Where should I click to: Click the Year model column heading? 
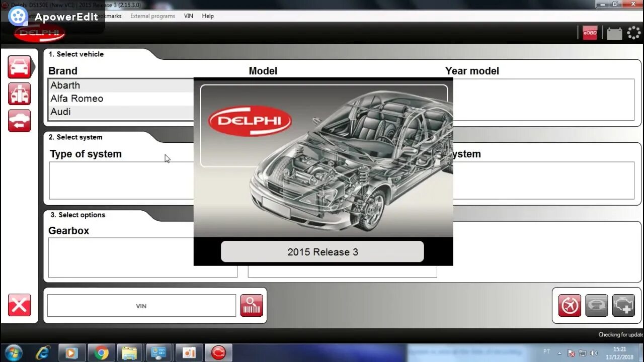(x=472, y=71)
